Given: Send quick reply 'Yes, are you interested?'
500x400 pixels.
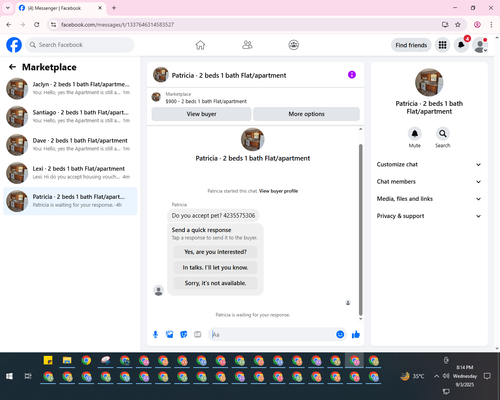Looking at the screenshot, I should pos(215,252).
